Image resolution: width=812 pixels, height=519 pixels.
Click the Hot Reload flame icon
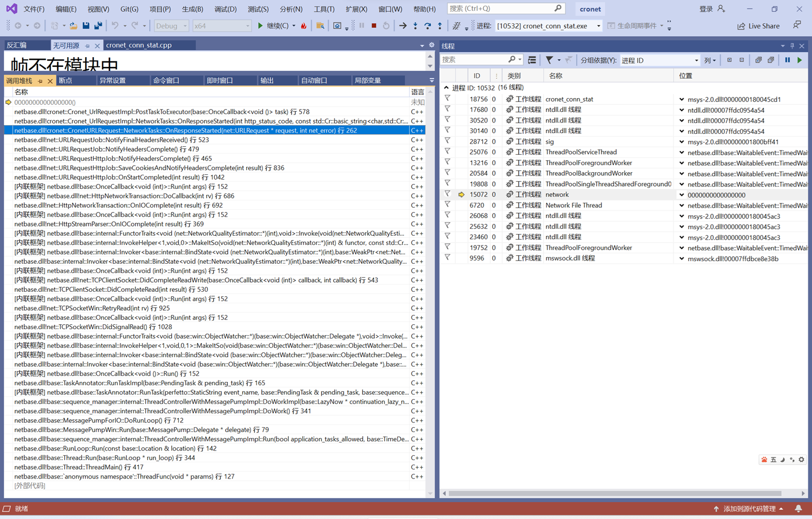tap(304, 26)
